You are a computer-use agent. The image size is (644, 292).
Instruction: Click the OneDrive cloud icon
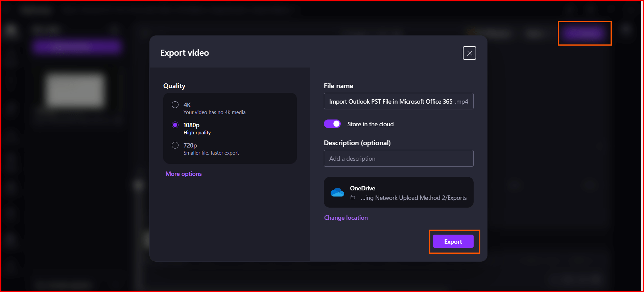337,192
